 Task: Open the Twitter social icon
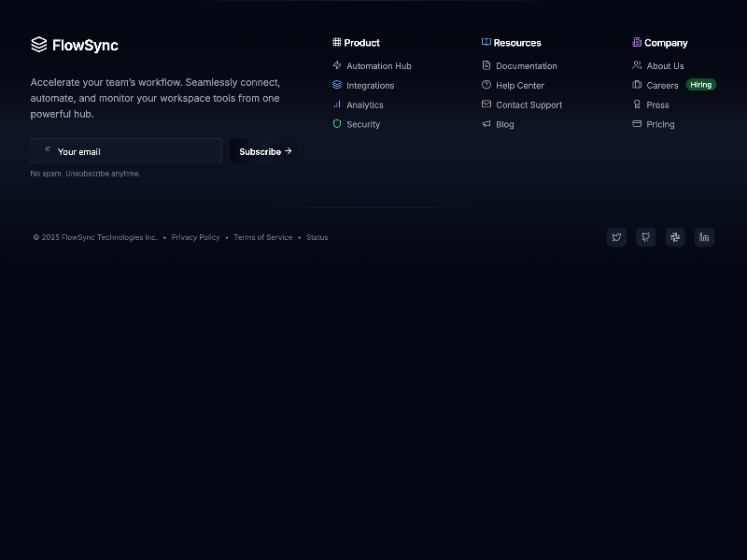[x=616, y=237]
